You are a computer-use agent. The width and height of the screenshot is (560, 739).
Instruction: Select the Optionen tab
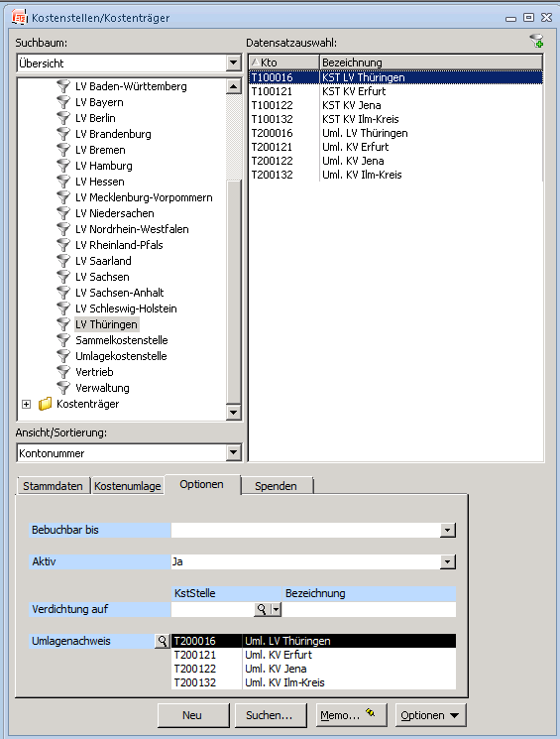pyautogui.click(x=202, y=484)
